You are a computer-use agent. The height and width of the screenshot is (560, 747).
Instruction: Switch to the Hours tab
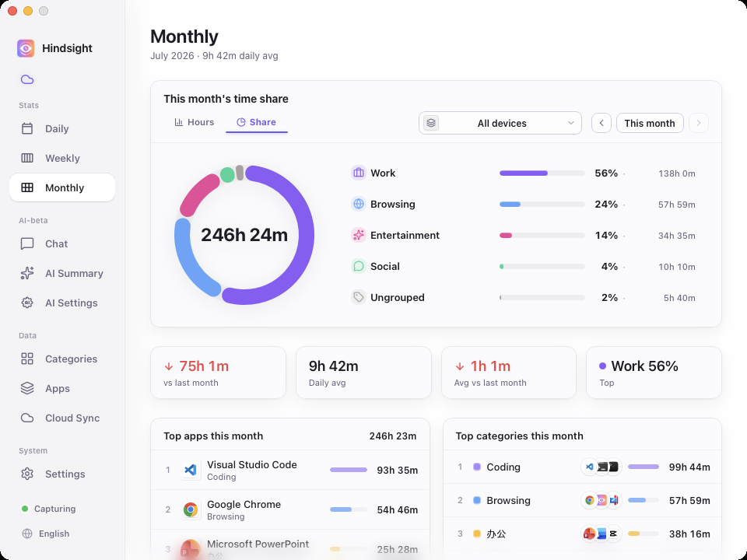coord(195,122)
